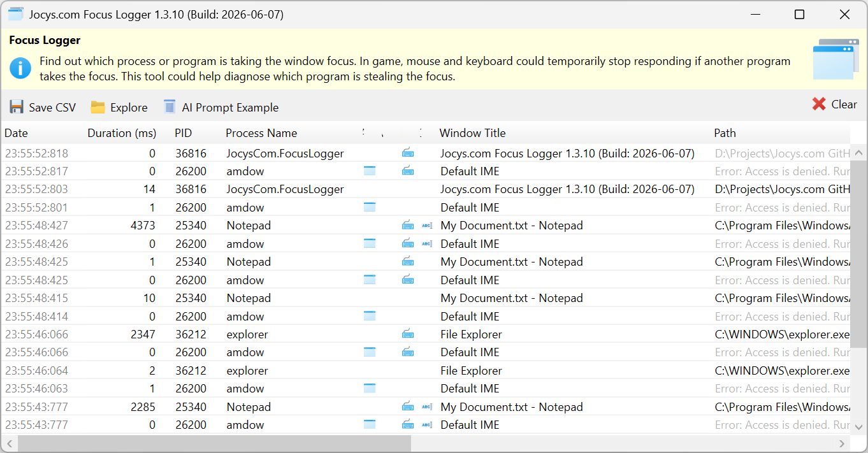This screenshot has width=868, height=453.
Task: Click keyboard icon in 23:55:46:066 explorer row
Action: coord(408,334)
